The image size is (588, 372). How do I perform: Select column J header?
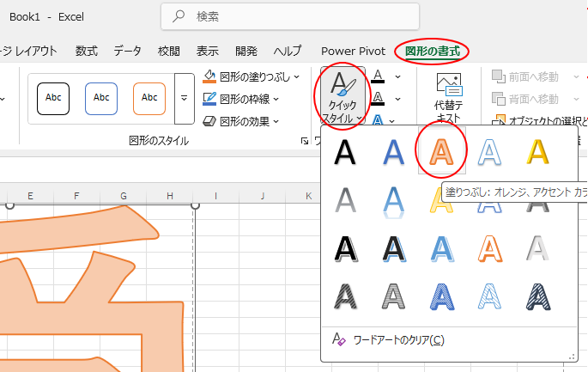click(x=263, y=196)
